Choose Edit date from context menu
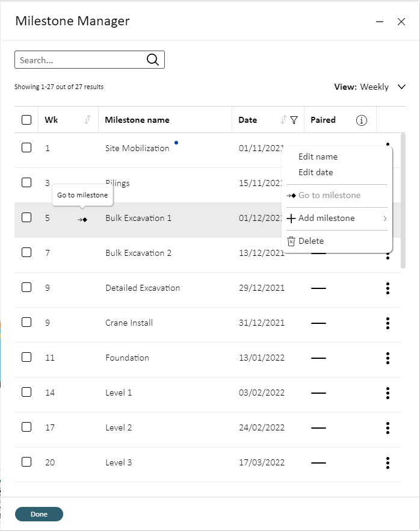 [x=315, y=172]
